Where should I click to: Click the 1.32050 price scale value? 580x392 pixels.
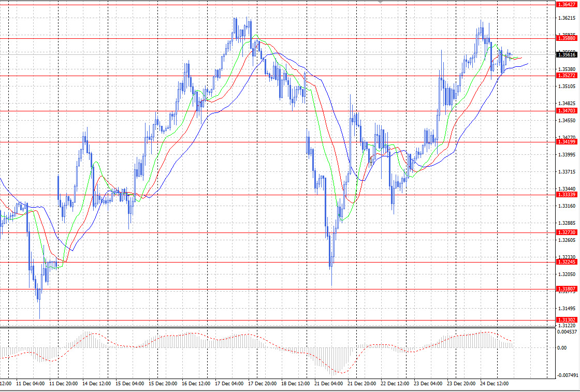coord(567,274)
